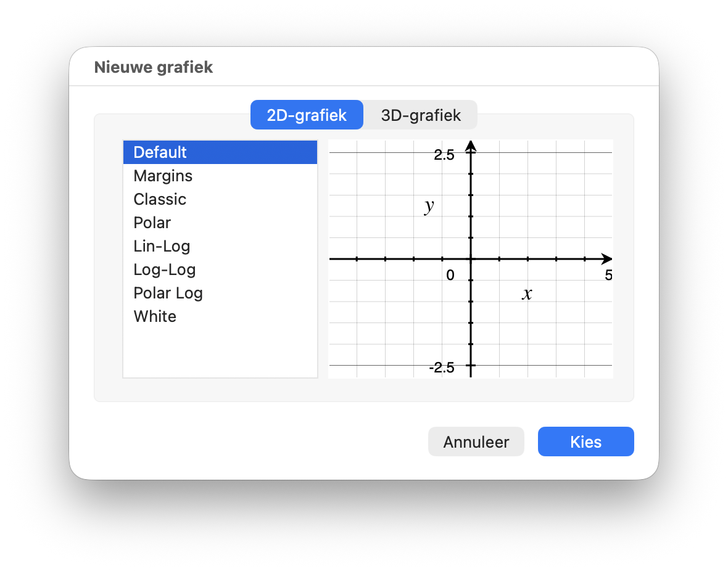Viewport: 728px width, 571px height.
Task: Choose the Margins template in list
Action: pyautogui.click(x=163, y=176)
